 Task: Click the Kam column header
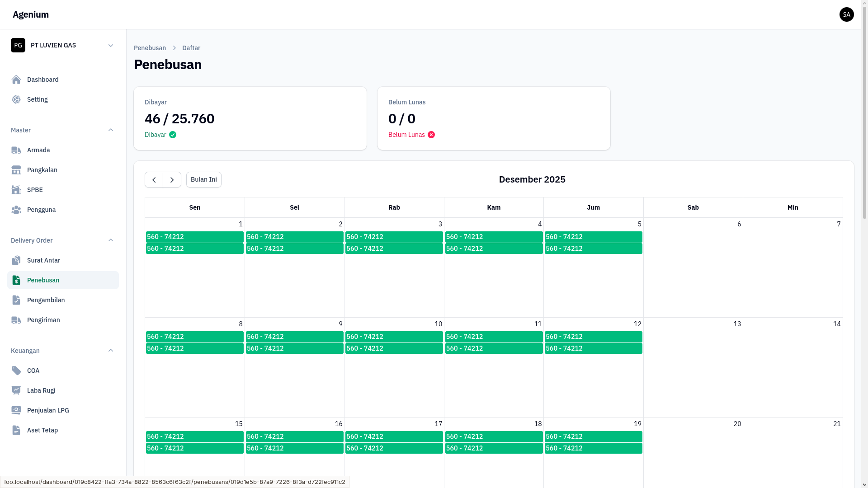pyautogui.click(x=494, y=207)
